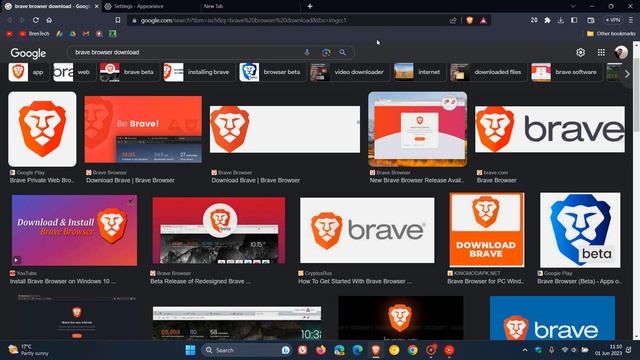640x360 pixels.
Task: Click the VPN button
Action: (613, 20)
